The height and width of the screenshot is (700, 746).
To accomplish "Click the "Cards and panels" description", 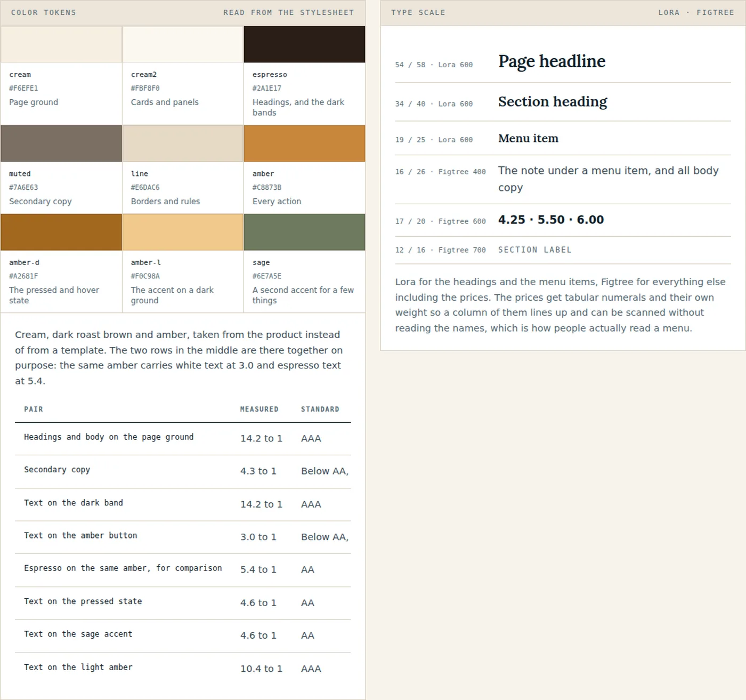I will pyautogui.click(x=165, y=102).
